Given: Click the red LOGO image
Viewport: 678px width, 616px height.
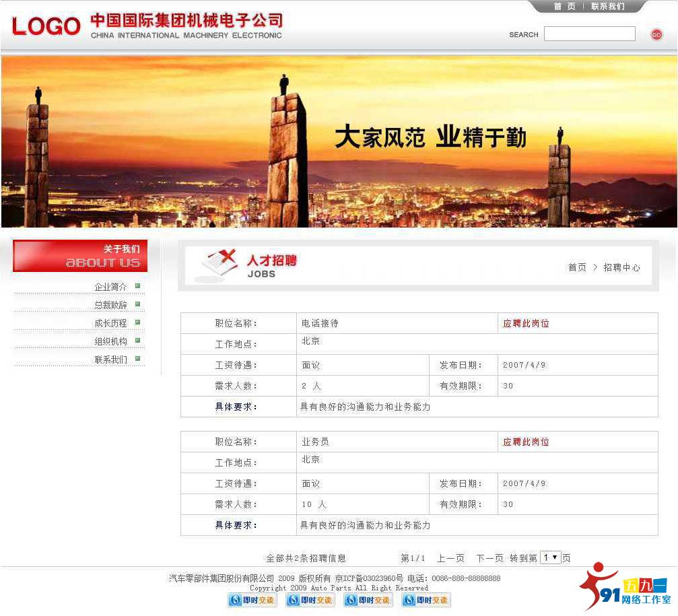Looking at the screenshot, I should pos(46,26).
